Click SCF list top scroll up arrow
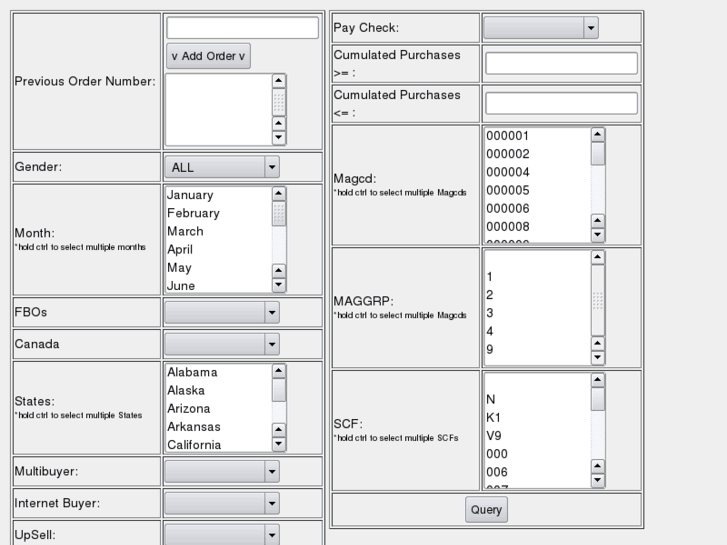The image size is (727, 545). click(x=598, y=380)
